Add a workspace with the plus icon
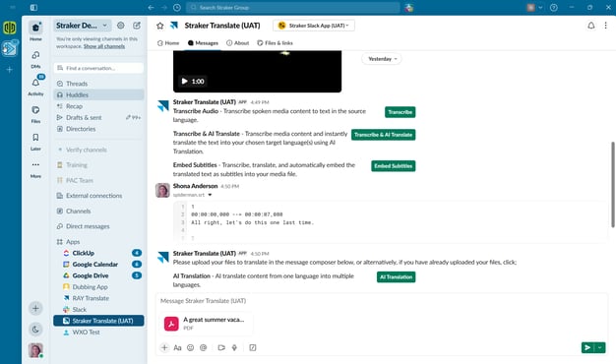616x364 pixels. click(x=10, y=70)
